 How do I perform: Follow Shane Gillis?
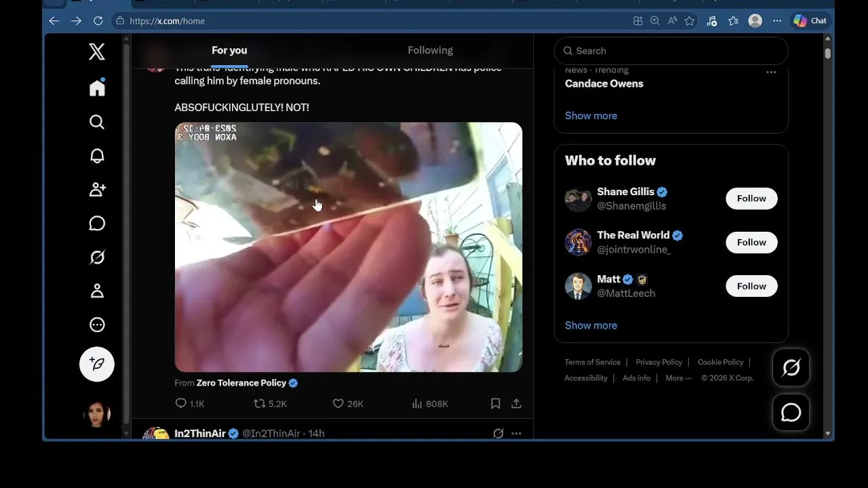751,199
